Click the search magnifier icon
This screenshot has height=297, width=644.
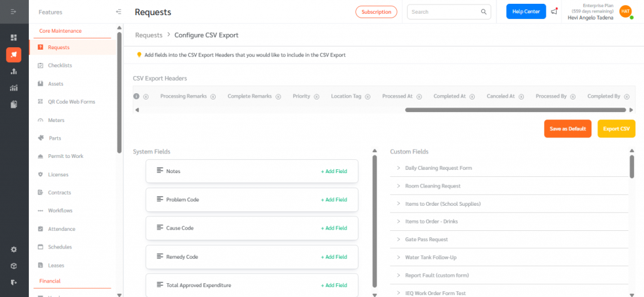484,12
